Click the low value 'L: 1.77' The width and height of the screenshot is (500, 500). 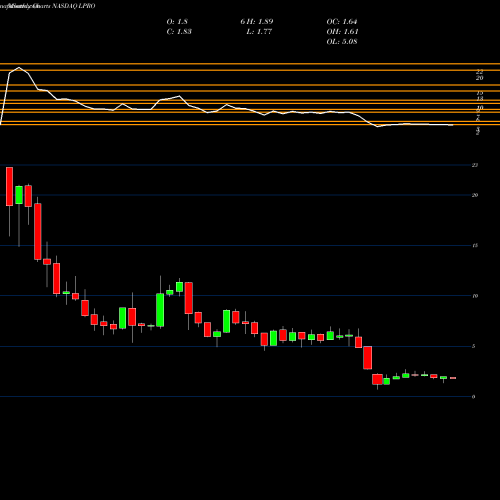[259, 32]
